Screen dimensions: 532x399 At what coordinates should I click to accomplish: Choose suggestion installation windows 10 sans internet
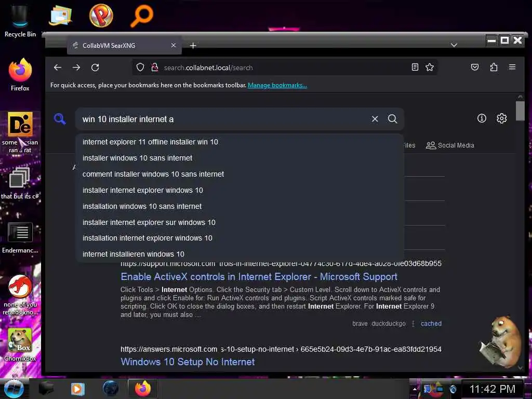240,206
